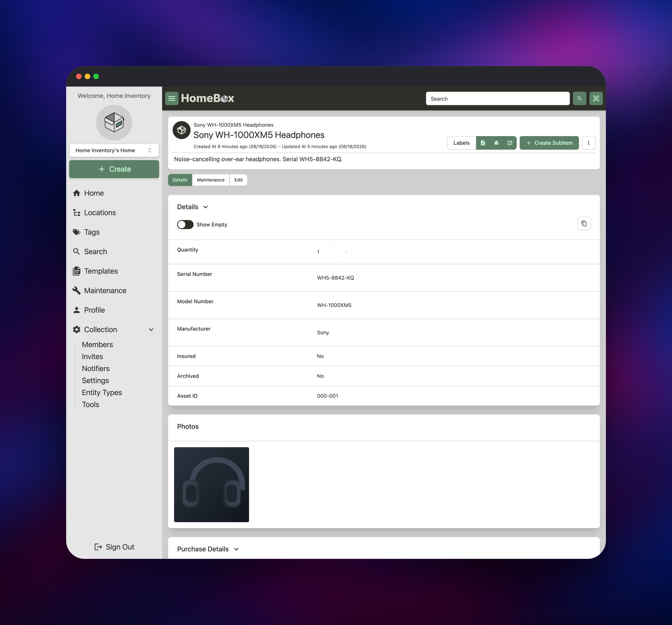
Task: Click the Created At timestamp text
Action: [x=235, y=147]
